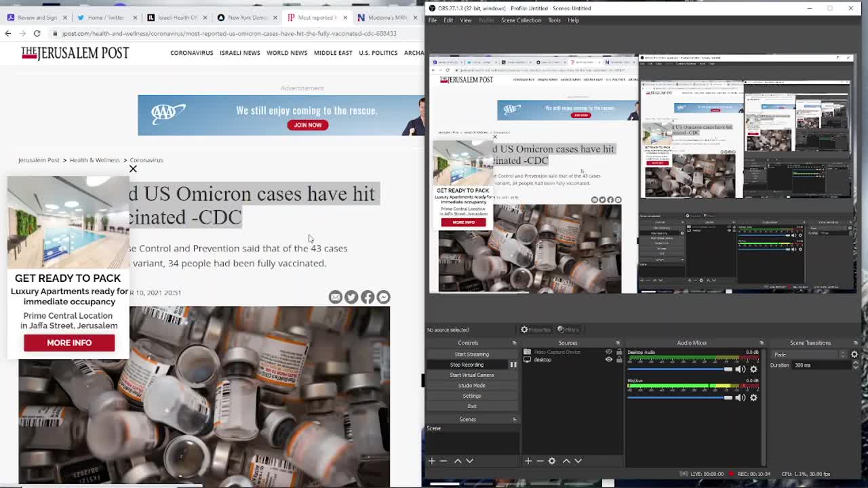Toggle visibility of the desktop source

pos(609,360)
